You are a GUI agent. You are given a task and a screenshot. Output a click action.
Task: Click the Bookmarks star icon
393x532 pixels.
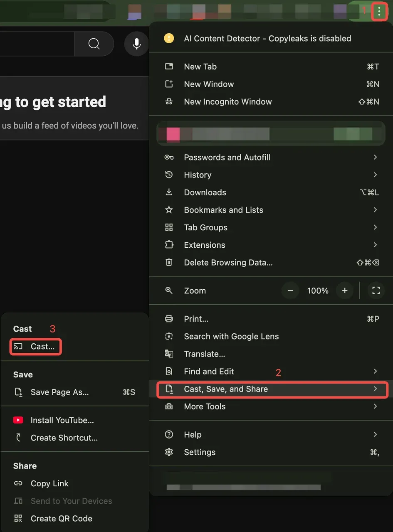point(169,209)
